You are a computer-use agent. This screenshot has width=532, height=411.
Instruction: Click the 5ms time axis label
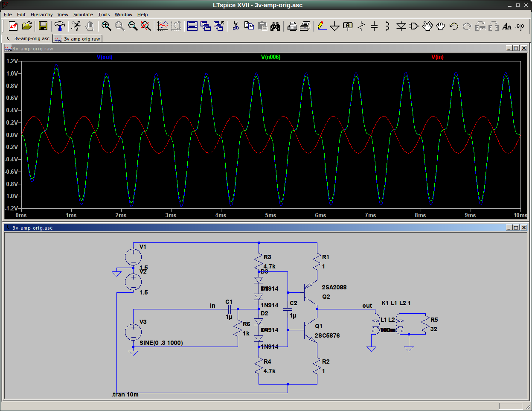(x=270, y=216)
